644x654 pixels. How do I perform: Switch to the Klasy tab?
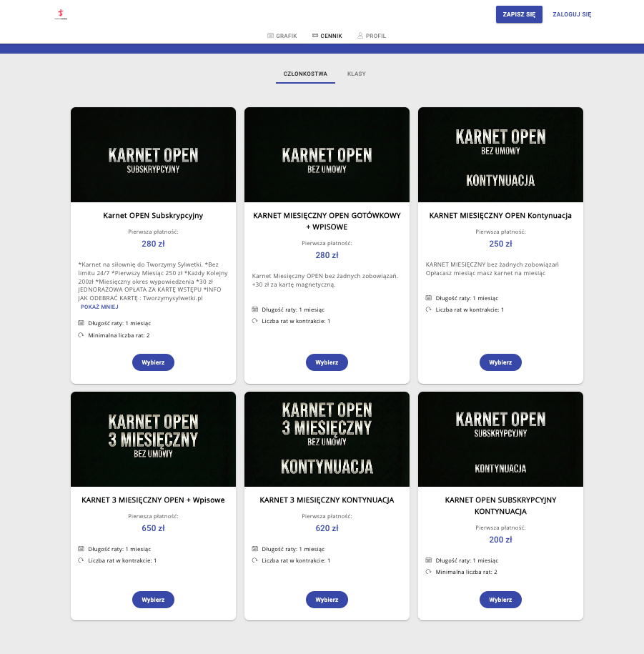(x=356, y=74)
